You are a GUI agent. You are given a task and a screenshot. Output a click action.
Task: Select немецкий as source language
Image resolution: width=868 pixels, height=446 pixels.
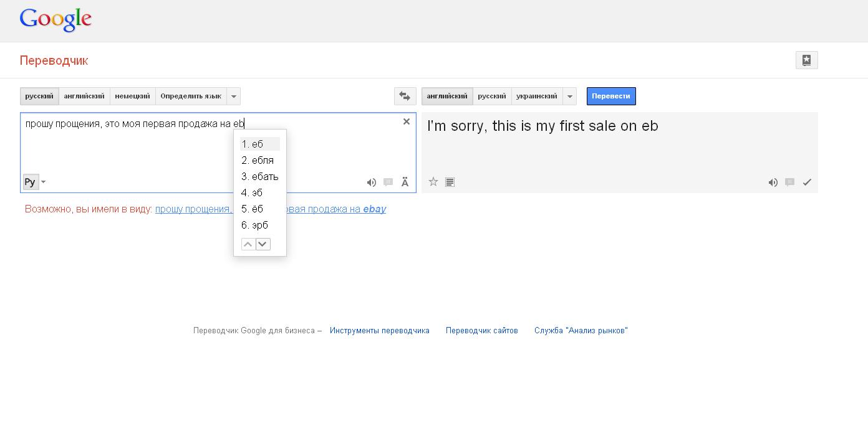coord(133,96)
